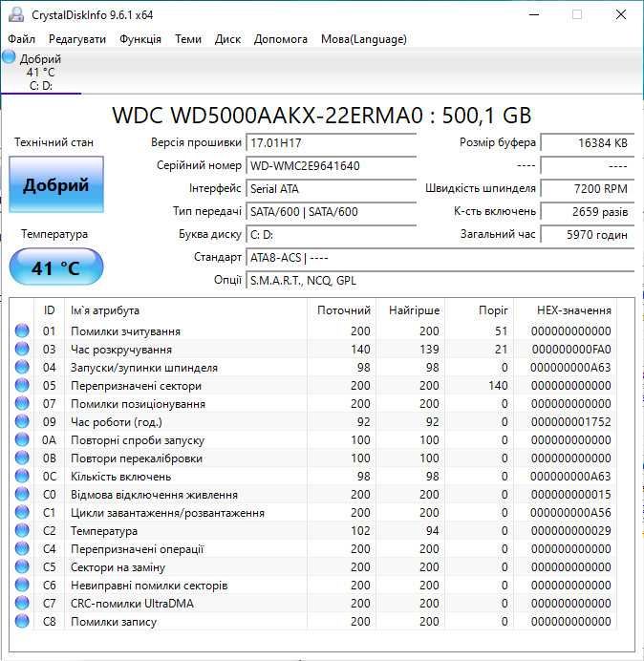Click status orb for C5 Сектори на заміну
The height and width of the screenshot is (661, 644).
click(x=22, y=566)
